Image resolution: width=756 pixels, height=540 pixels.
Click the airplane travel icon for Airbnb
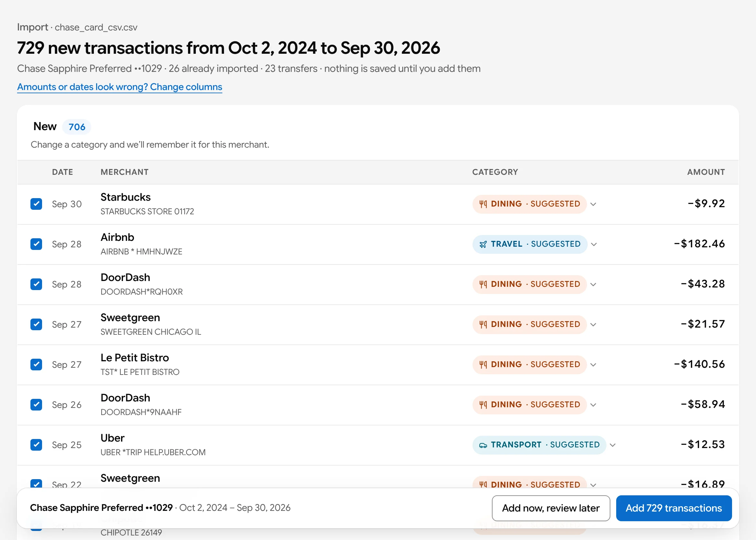click(483, 244)
